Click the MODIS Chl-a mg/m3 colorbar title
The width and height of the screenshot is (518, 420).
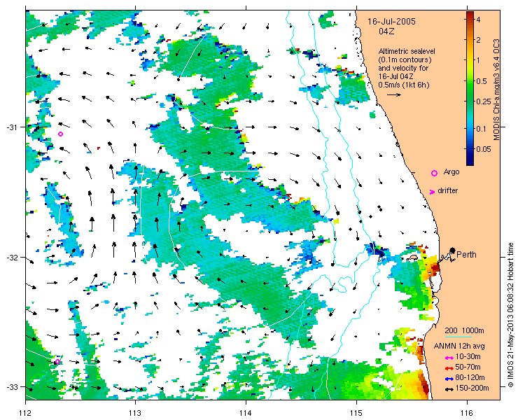click(x=496, y=90)
